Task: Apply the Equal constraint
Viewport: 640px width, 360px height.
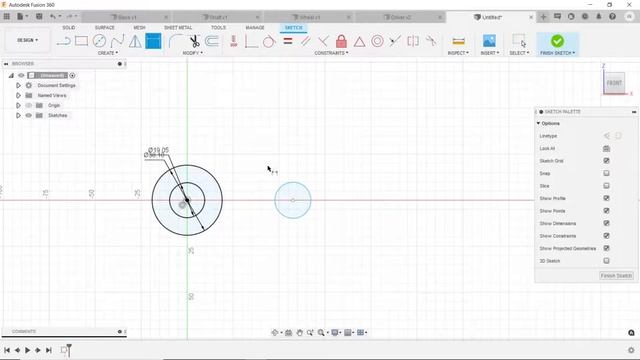Action: pyautogui.click(x=288, y=41)
